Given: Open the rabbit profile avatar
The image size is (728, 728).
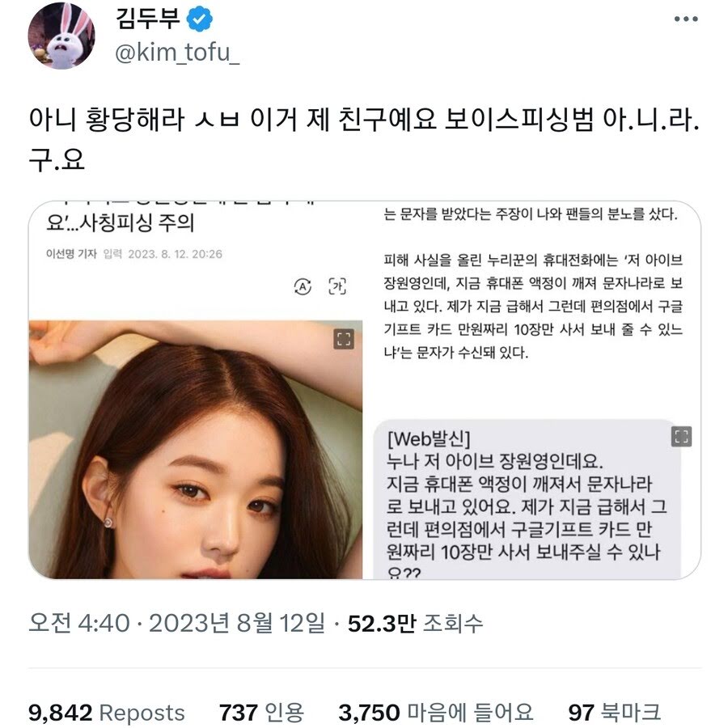Looking at the screenshot, I should [x=61, y=36].
